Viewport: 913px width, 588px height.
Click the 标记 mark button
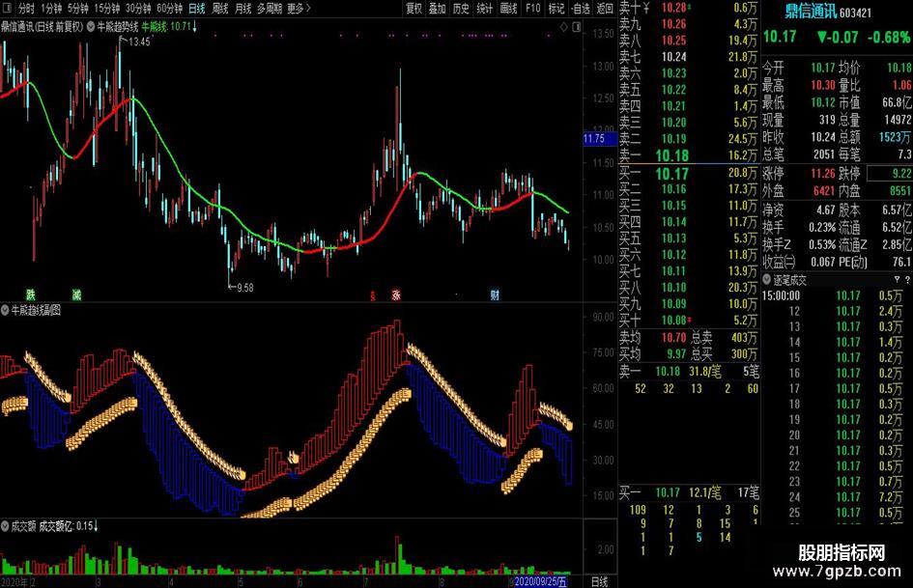click(556, 8)
